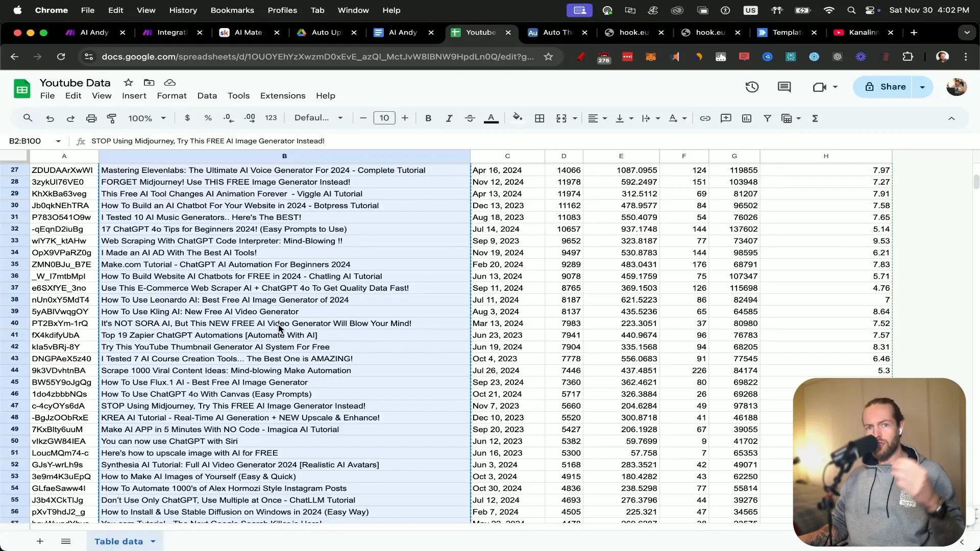Open the comments panel icon
This screenshot has height=551, width=980.
pyautogui.click(x=784, y=87)
